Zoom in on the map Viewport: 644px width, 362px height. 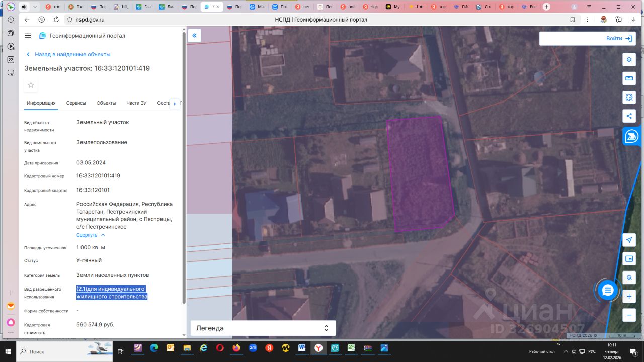pyautogui.click(x=629, y=297)
